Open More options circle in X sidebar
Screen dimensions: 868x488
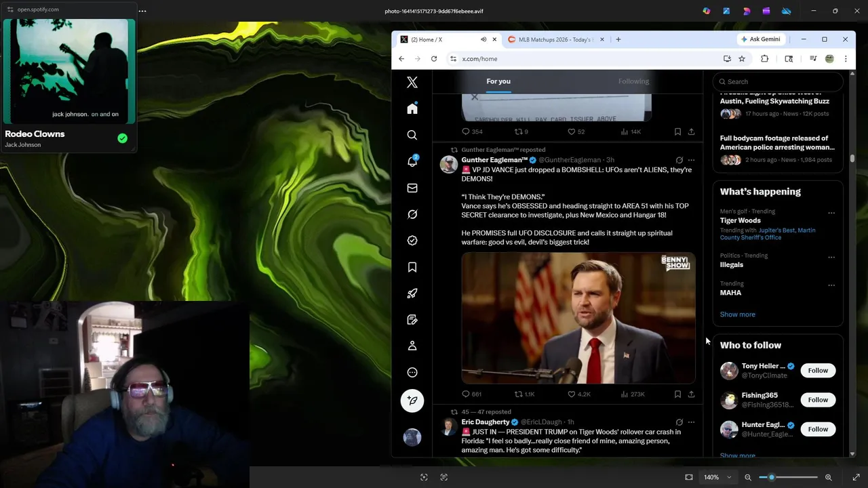[x=412, y=372]
